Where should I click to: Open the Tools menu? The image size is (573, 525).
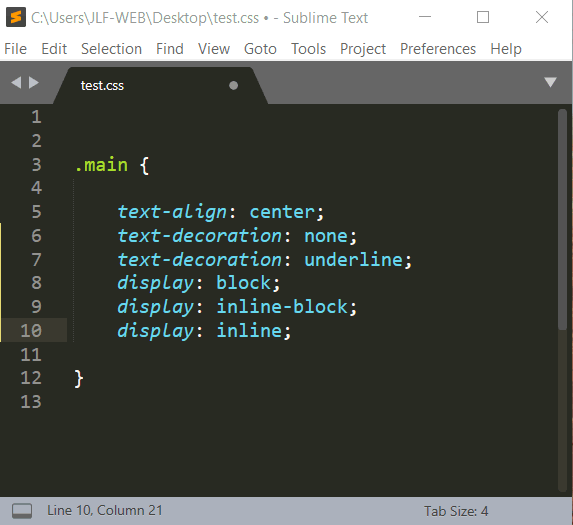pyautogui.click(x=308, y=49)
